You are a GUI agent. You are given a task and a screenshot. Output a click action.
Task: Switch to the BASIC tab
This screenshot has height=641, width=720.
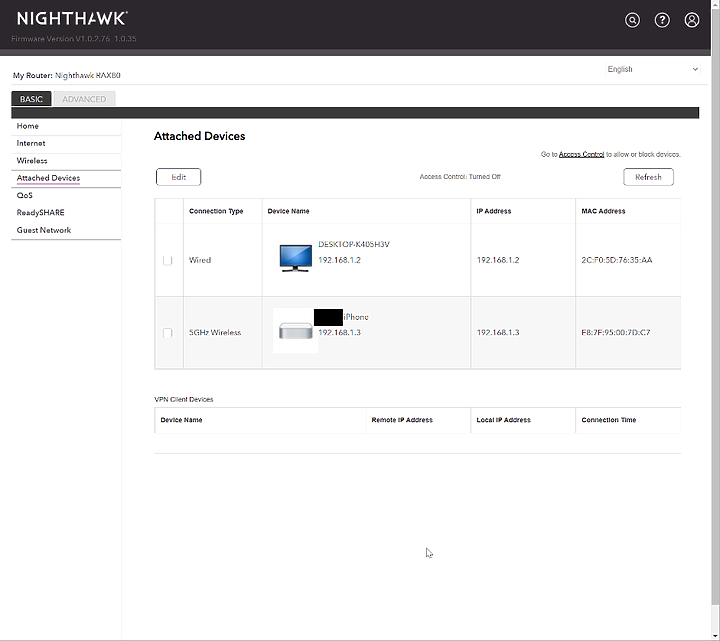coord(31,99)
